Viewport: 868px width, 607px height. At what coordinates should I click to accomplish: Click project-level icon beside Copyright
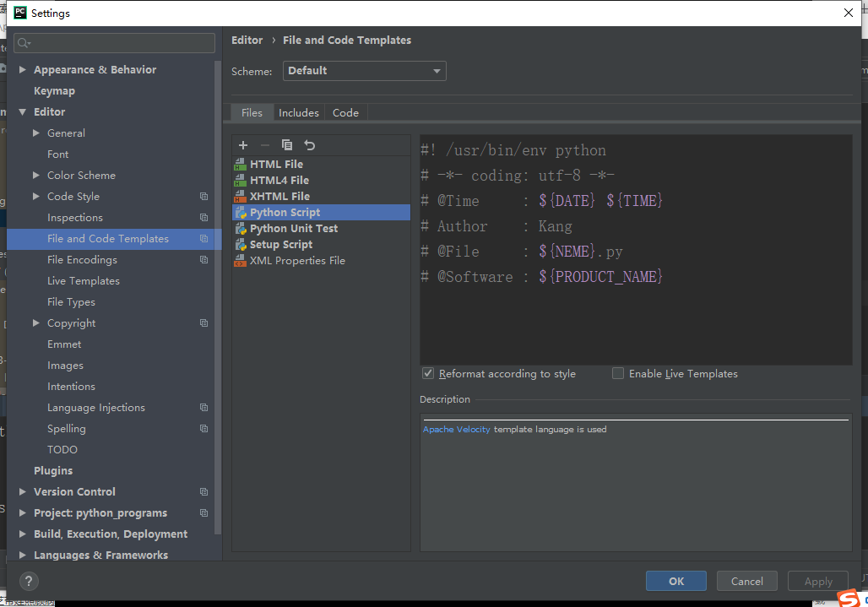203,323
